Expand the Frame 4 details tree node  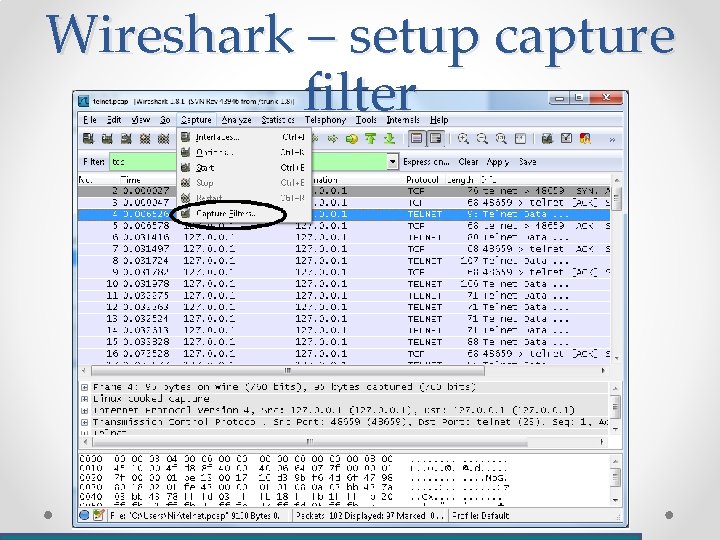click(84, 387)
